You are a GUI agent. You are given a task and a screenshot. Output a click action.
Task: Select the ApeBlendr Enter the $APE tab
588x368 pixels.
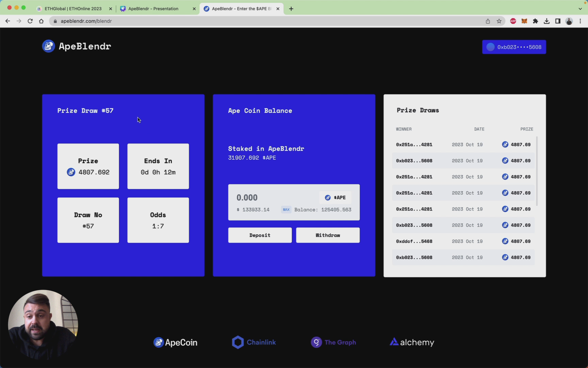tap(241, 9)
